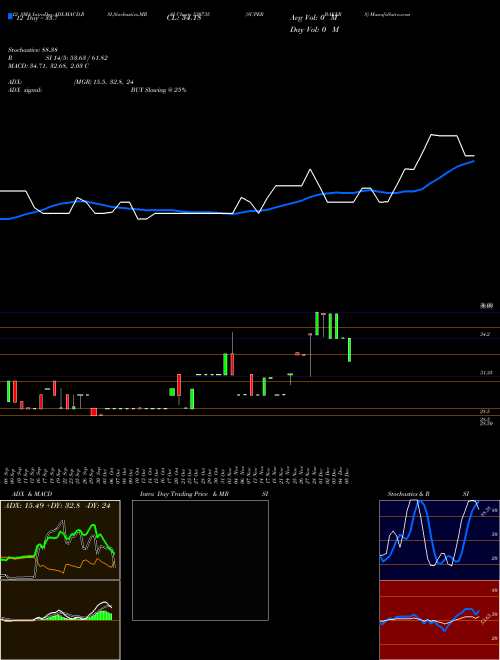Viewport: 500px width, 660px height.
Task: Click the 'CL: 34.18' closing price text
Action: (x=184, y=18)
